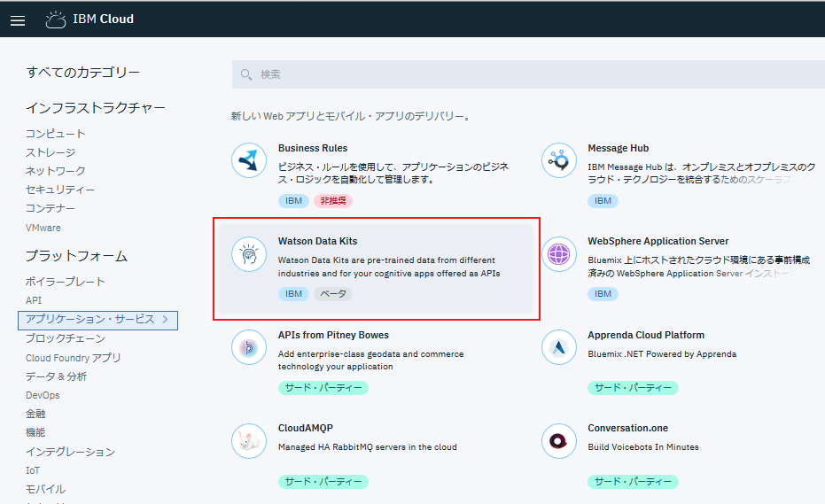The width and height of the screenshot is (825, 504).
Task: Select すべてのカテゴリー heading
Action: 82,72
